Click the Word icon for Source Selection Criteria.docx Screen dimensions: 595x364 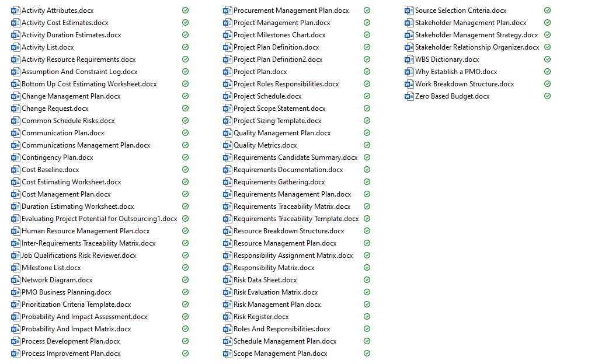tap(409, 10)
